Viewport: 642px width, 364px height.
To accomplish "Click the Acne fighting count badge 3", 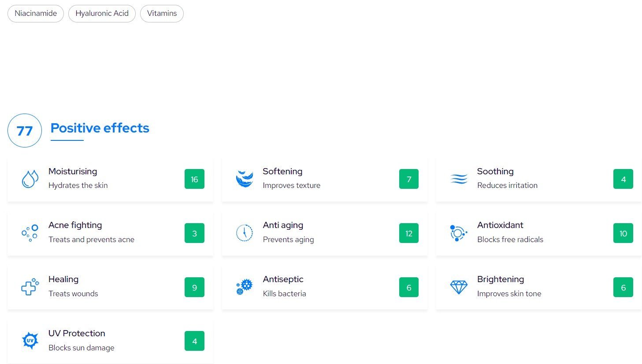I will (x=194, y=233).
